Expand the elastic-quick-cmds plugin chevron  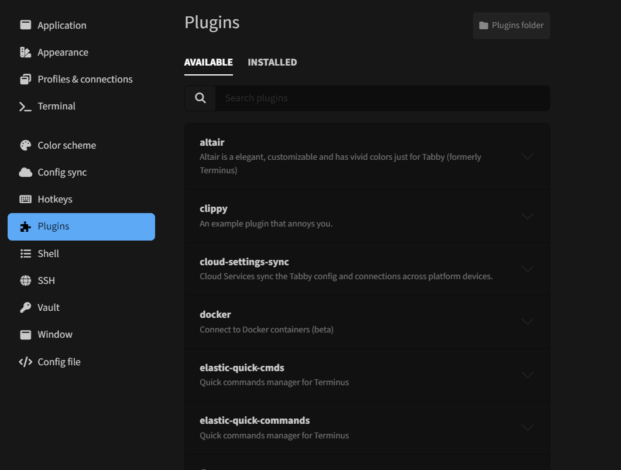[x=527, y=375]
